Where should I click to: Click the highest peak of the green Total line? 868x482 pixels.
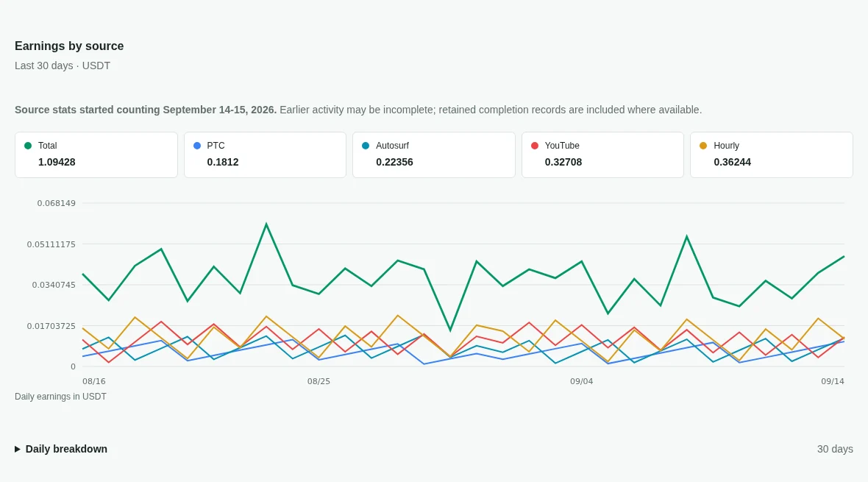[x=266, y=224]
